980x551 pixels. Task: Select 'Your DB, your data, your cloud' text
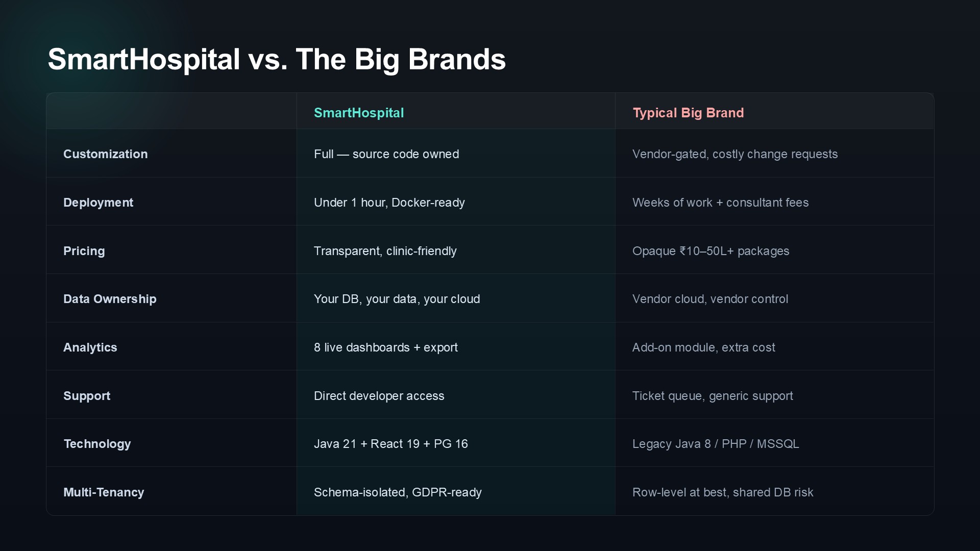coord(397,299)
